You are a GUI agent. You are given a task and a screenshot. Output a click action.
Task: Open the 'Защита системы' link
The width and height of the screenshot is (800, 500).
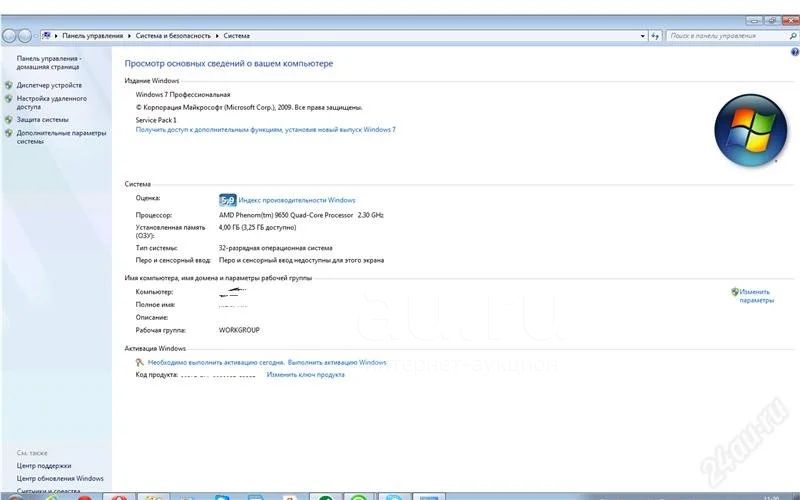pyautogui.click(x=42, y=119)
